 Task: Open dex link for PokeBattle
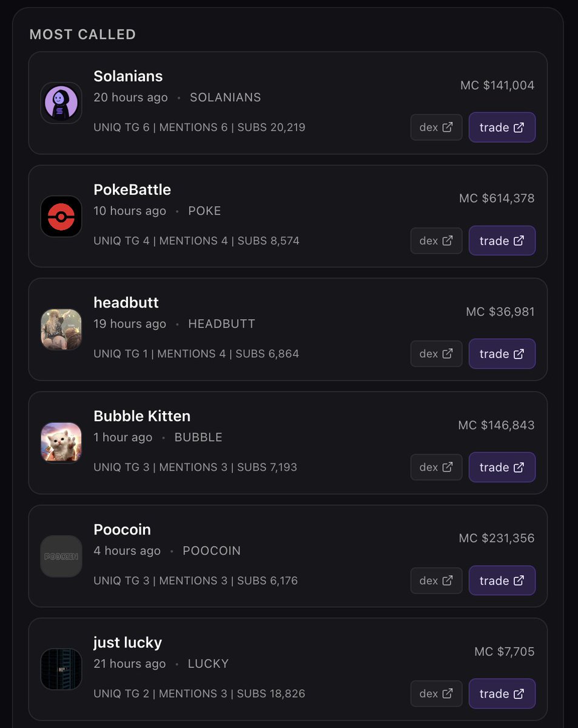436,241
